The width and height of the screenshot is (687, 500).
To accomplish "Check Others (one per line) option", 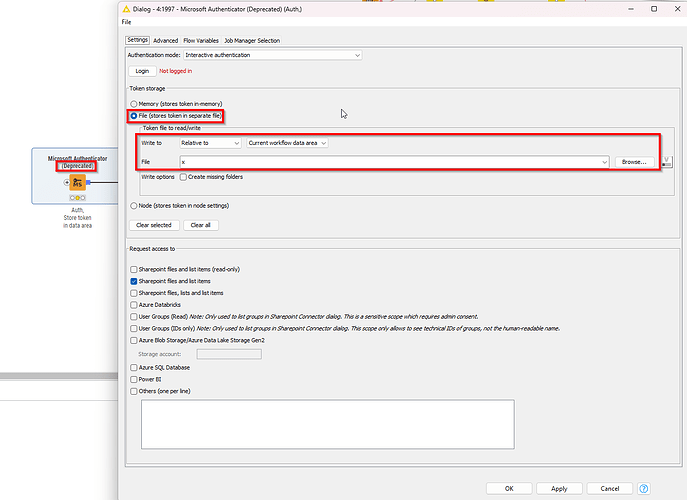I will [x=134, y=391].
